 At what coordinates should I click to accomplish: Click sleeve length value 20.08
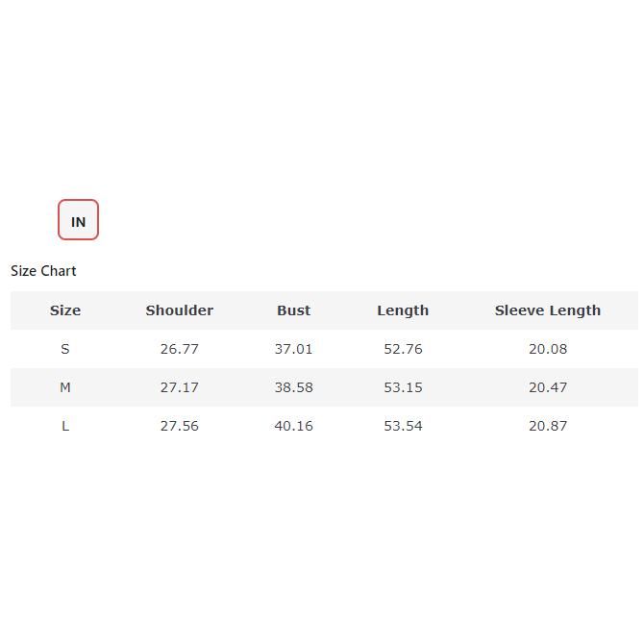coord(547,349)
